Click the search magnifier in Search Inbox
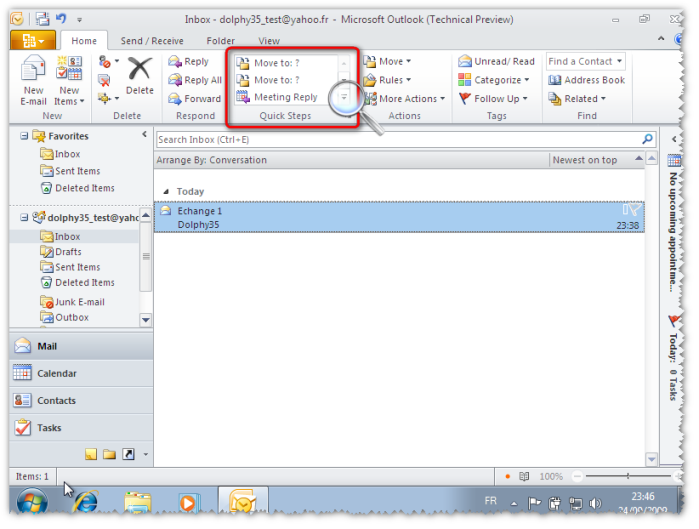 [x=647, y=140]
